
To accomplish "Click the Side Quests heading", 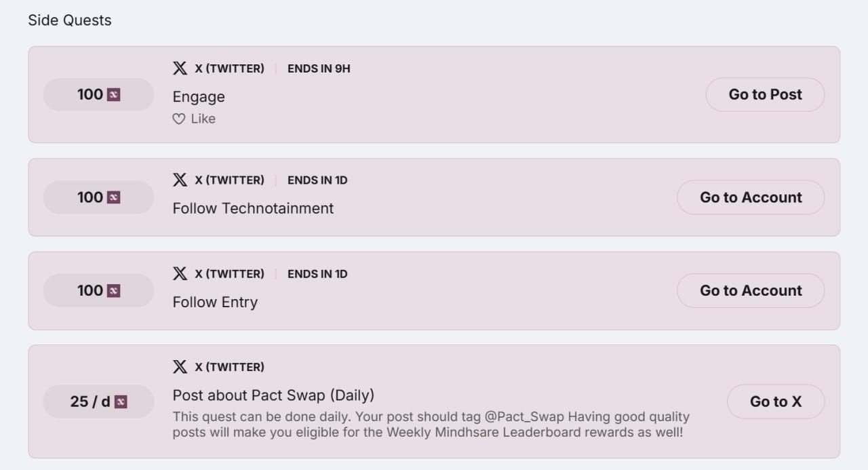I will click(70, 20).
